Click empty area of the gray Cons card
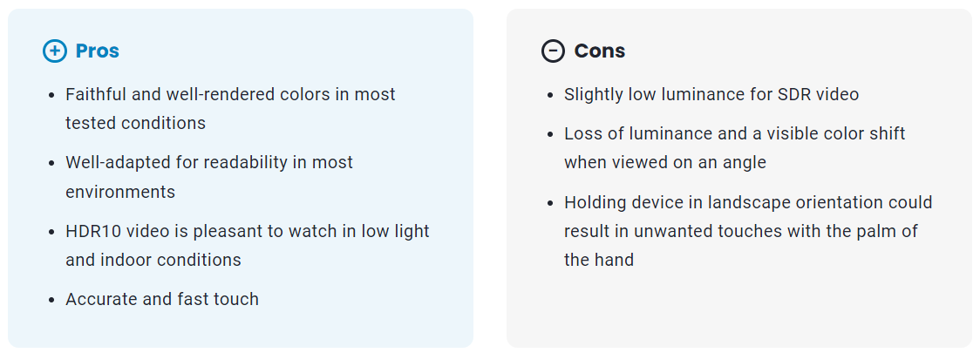 [738, 309]
